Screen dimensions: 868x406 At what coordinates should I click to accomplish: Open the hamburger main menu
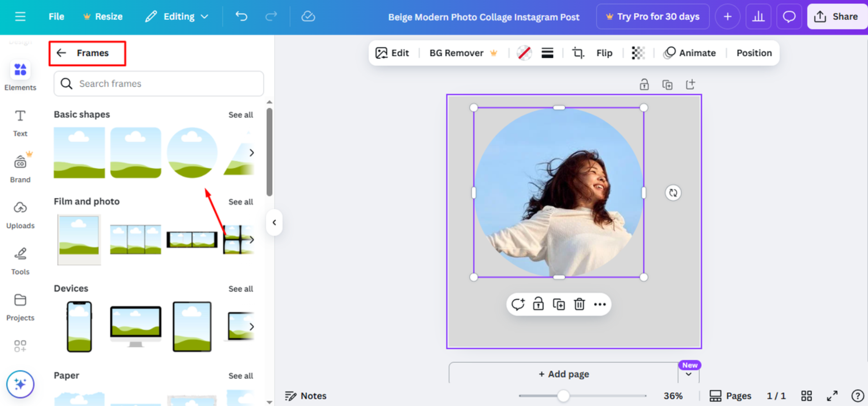point(20,17)
